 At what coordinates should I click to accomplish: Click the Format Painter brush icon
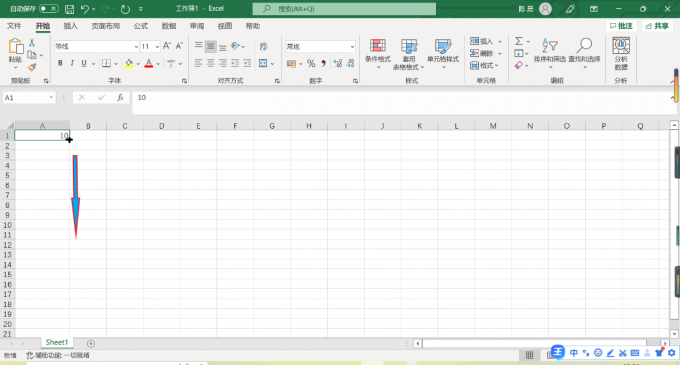[x=32, y=67]
